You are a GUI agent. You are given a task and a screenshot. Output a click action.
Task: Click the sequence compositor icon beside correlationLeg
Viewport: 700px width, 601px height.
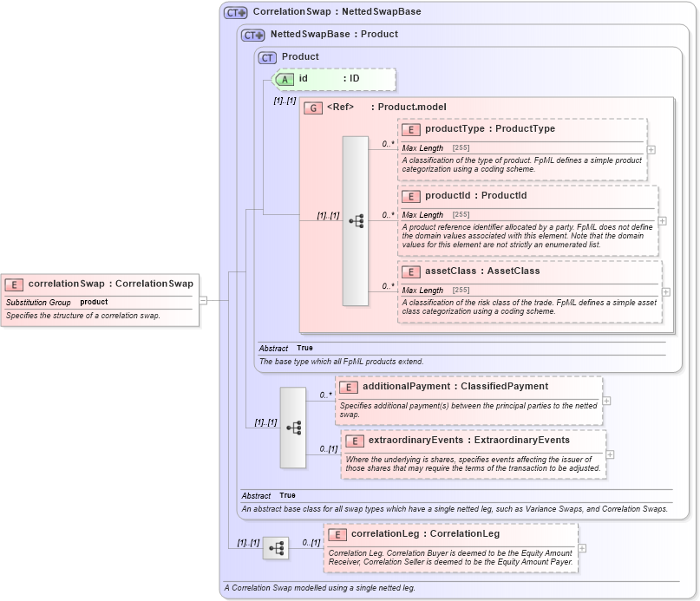pos(276,548)
